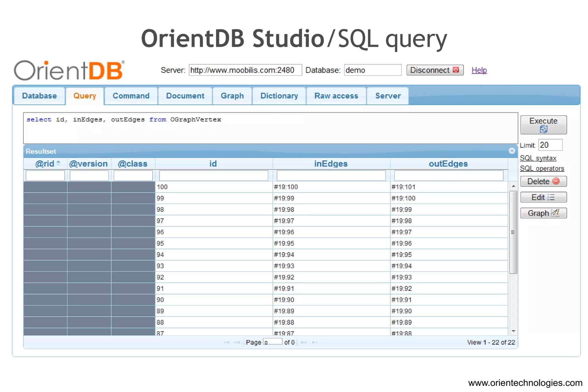The height and width of the screenshot is (392, 588).
Task: Click the id column filter box
Action: (214, 175)
